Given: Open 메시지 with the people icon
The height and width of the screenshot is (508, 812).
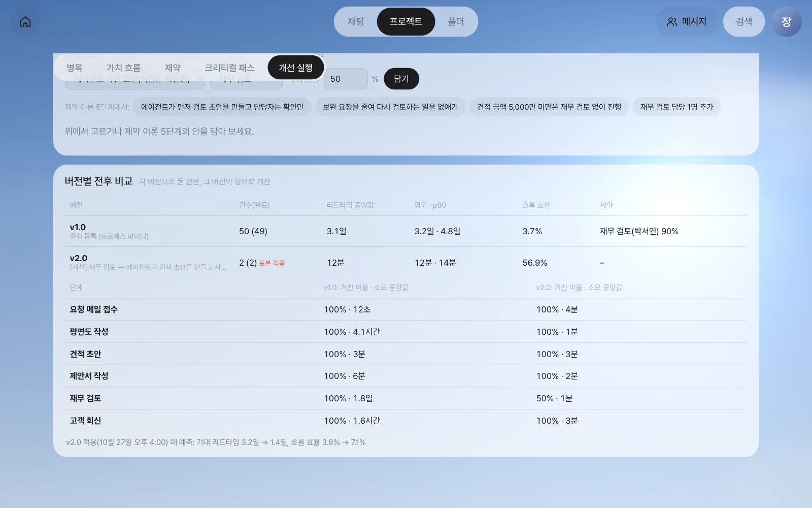Looking at the screenshot, I should pyautogui.click(x=686, y=22).
